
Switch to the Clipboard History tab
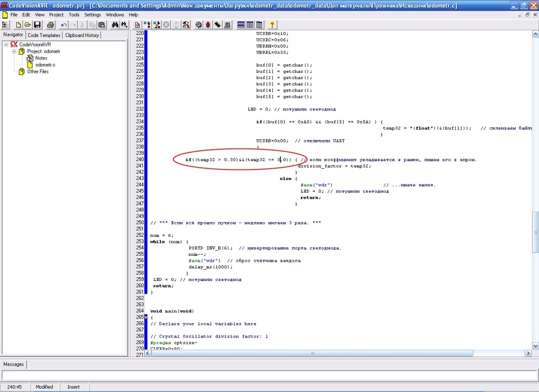point(82,35)
